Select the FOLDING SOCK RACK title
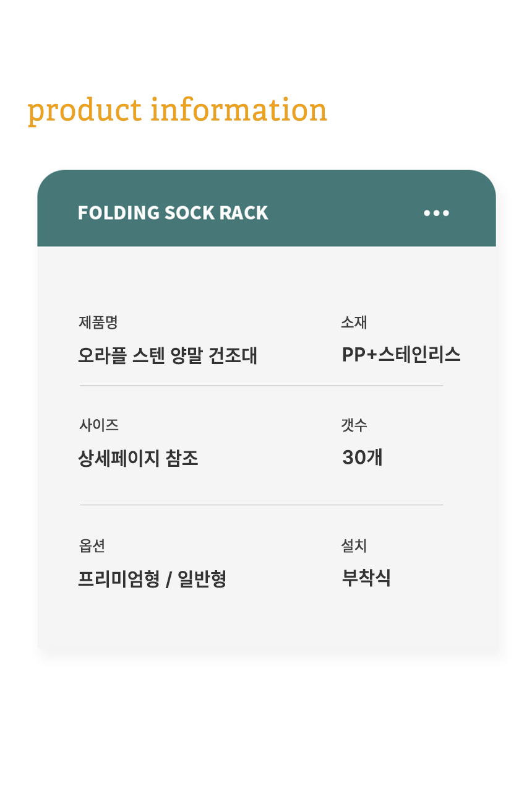Viewport: 532px width, 790px height. click(173, 213)
